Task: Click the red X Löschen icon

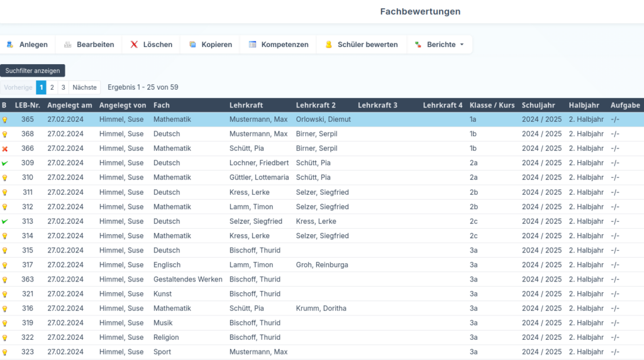Action: (x=134, y=45)
